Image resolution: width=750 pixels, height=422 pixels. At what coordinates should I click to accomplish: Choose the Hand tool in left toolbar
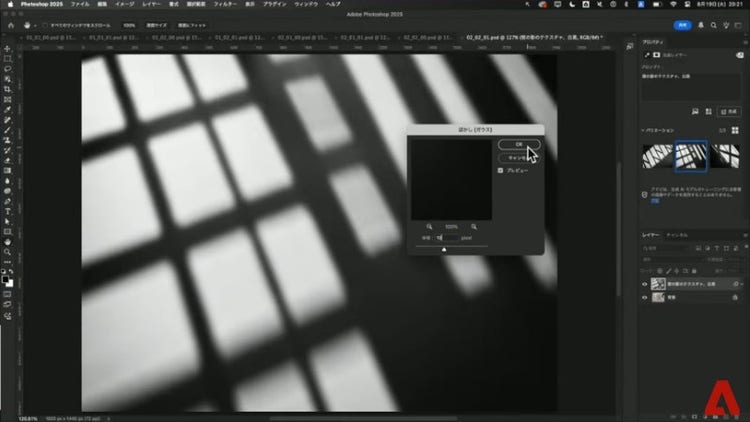click(7, 241)
